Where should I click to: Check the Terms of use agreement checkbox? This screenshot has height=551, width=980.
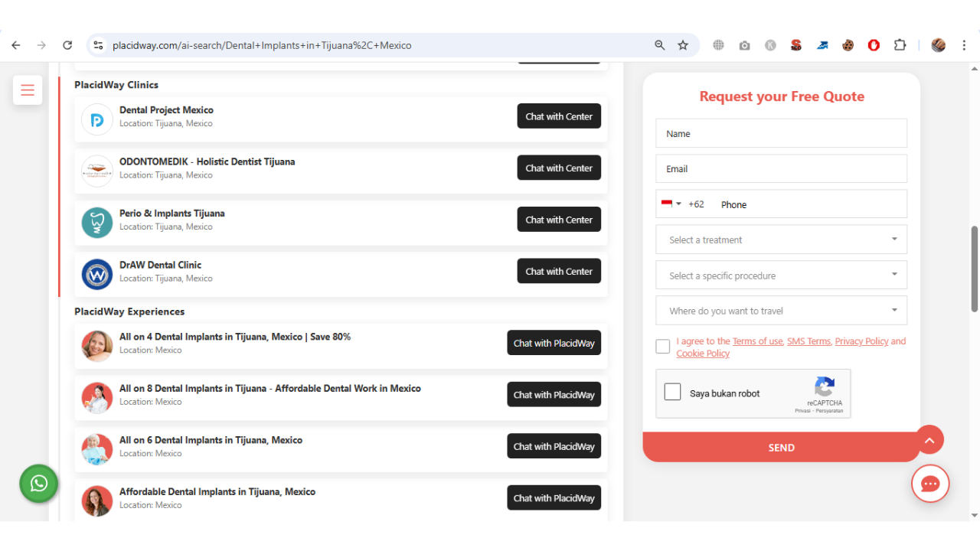pyautogui.click(x=662, y=346)
